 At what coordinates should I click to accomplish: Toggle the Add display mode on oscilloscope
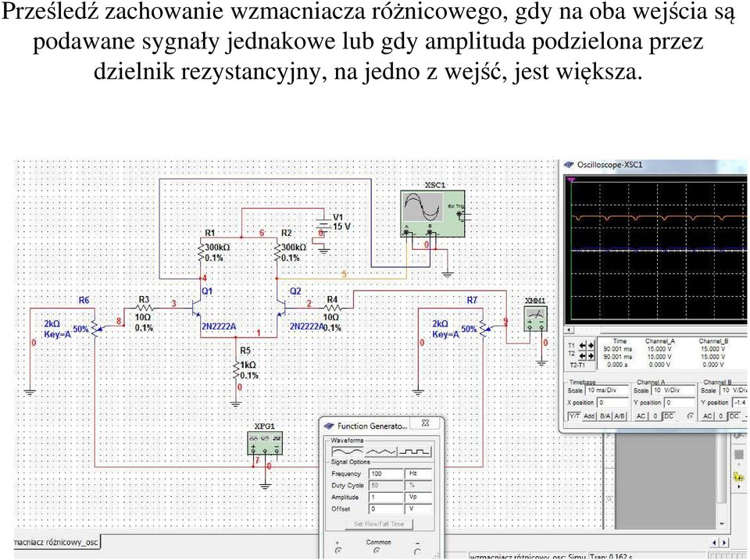point(589,416)
